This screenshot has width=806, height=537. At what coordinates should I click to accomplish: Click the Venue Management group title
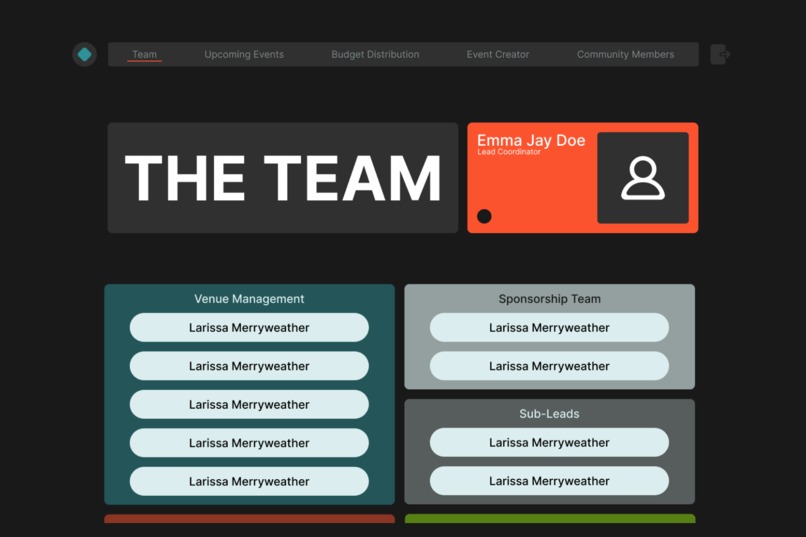tap(249, 299)
